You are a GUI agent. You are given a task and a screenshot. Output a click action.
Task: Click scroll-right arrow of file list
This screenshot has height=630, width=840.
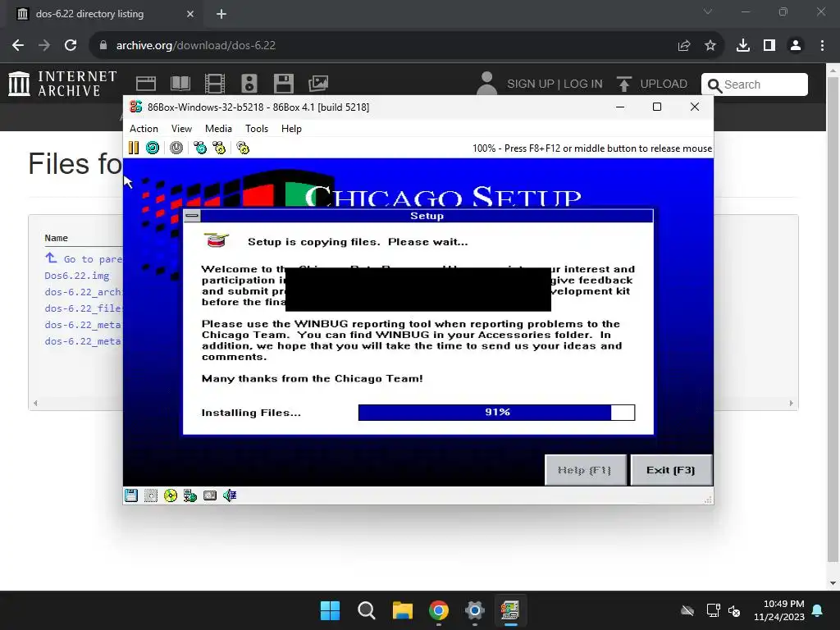point(792,404)
